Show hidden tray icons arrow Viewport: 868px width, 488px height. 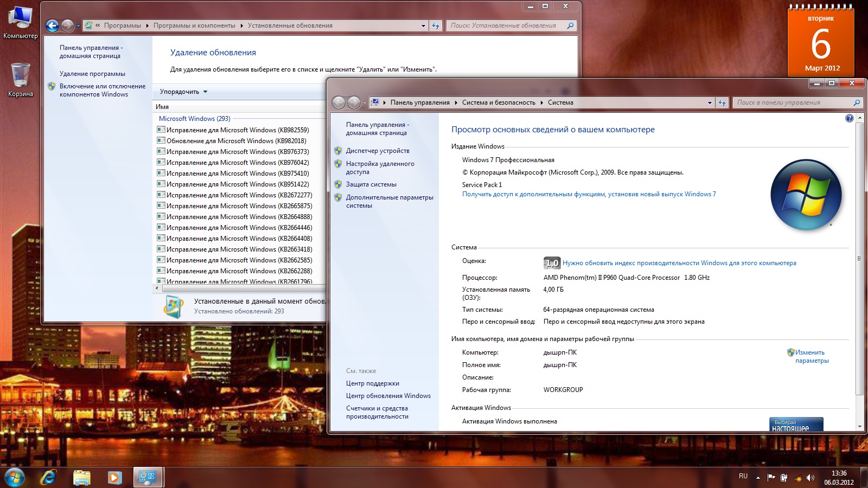pos(758,478)
